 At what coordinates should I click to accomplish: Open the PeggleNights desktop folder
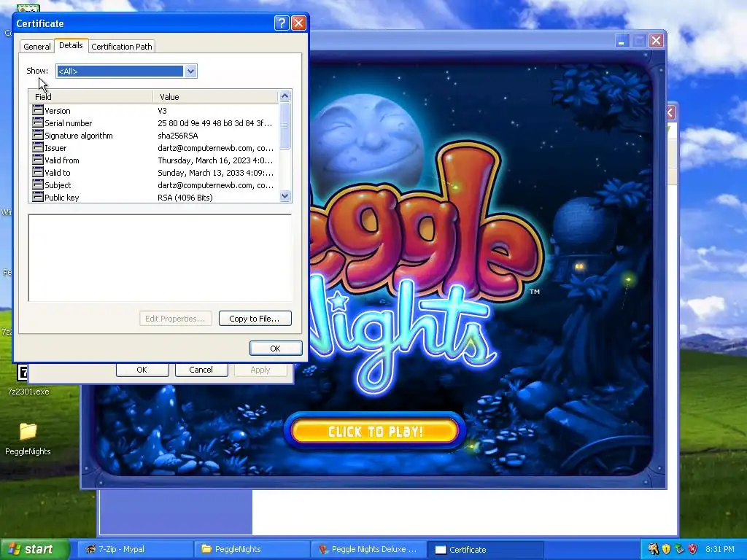point(28,438)
